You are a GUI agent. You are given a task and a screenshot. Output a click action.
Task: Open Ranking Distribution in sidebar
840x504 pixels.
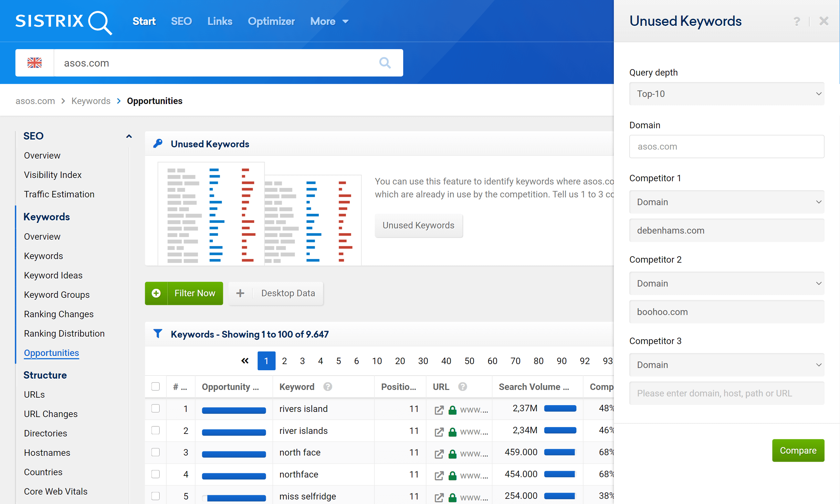[64, 333]
